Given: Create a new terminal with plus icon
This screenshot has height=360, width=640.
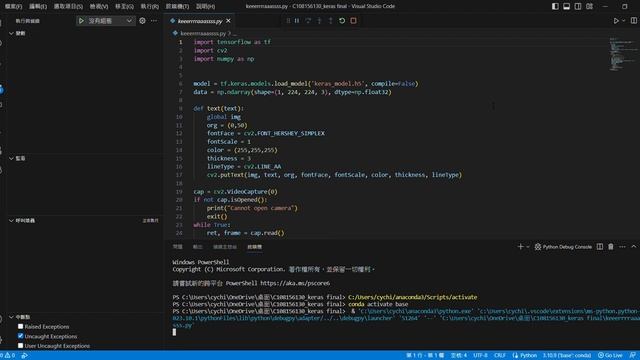Looking at the screenshot, I should (520, 247).
